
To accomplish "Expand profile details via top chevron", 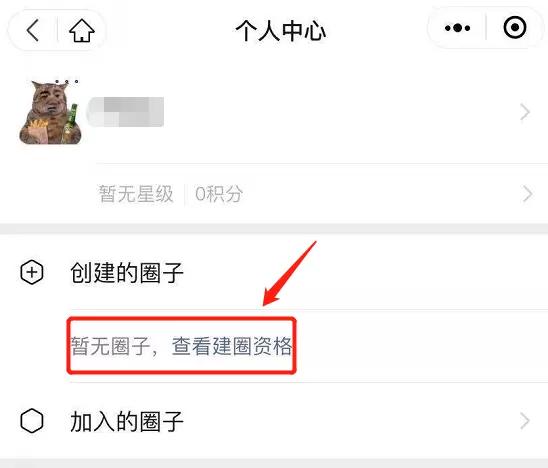I will (525, 112).
